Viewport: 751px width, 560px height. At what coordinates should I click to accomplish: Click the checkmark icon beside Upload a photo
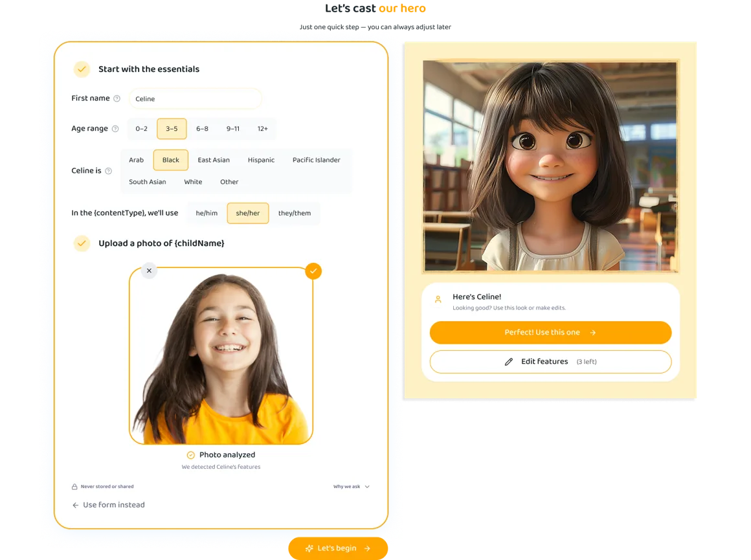[82, 243]
